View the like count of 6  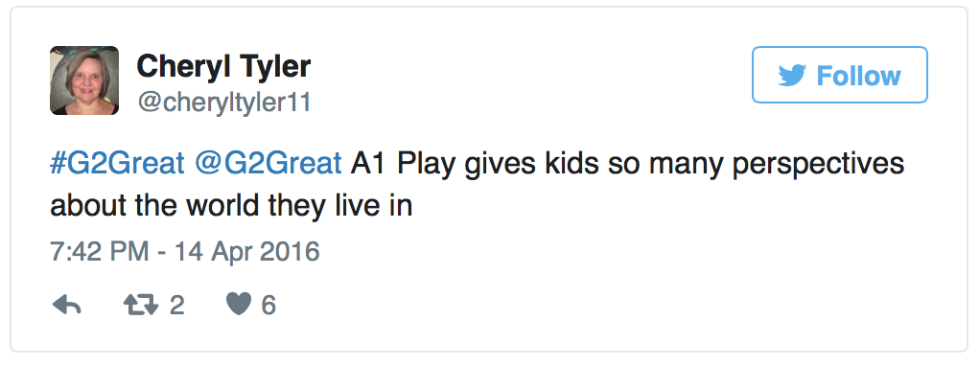coord(268,306)
